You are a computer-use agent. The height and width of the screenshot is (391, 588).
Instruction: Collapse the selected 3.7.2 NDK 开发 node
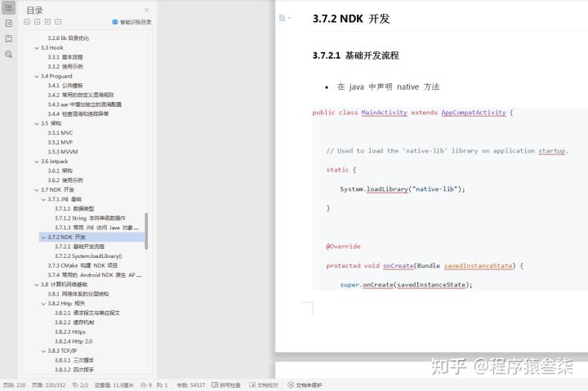(43, 238)
